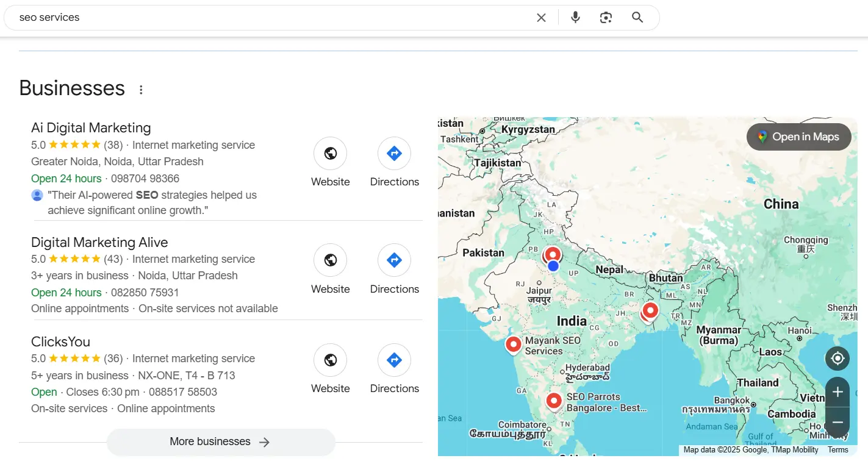Show more businesses
The width and height of the screenshot is (868, 475).
221,442
